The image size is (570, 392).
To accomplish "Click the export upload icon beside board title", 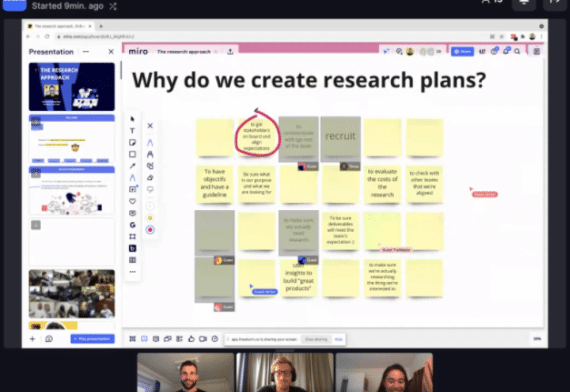I will 230,52.
